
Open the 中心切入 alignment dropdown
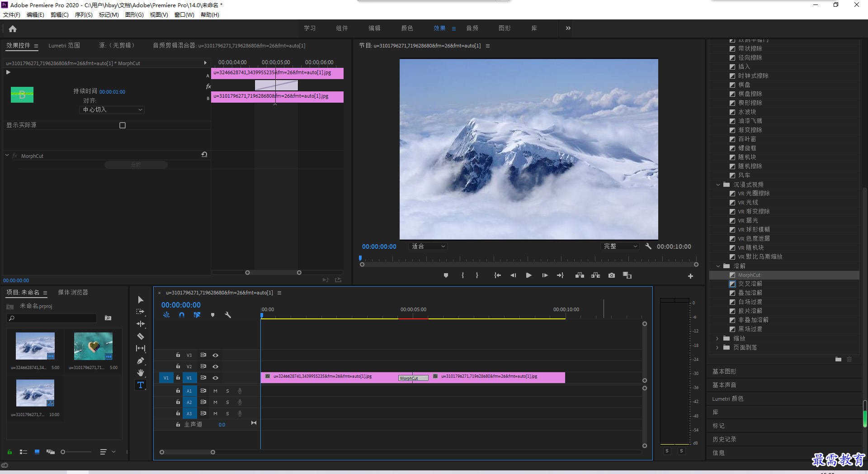tap(112, 110)
